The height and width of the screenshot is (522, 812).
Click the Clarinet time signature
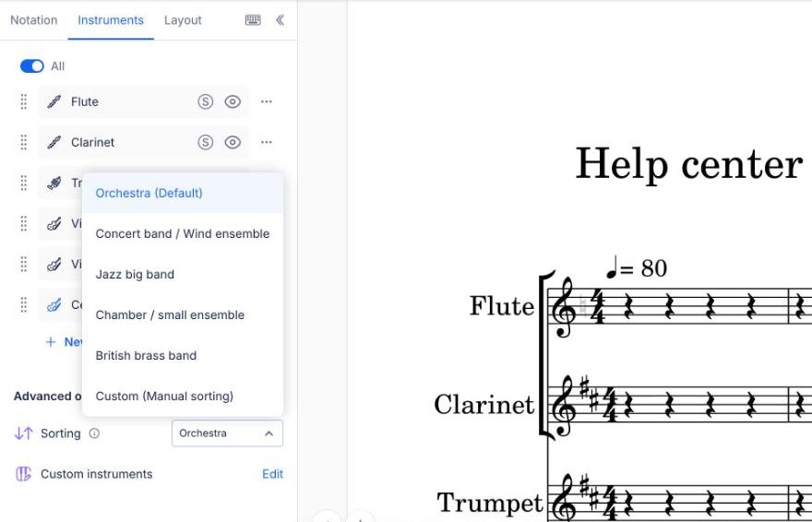click(612, 405)
